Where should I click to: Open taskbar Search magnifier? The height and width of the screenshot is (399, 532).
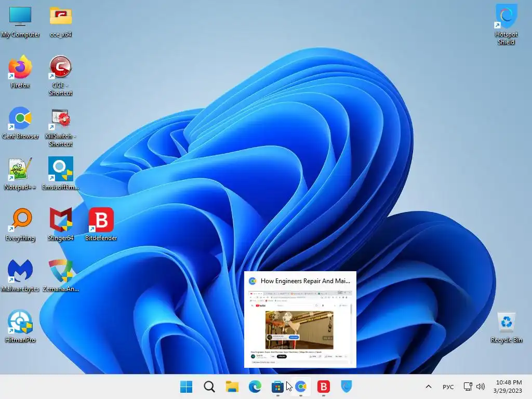(x=209, y=387)
